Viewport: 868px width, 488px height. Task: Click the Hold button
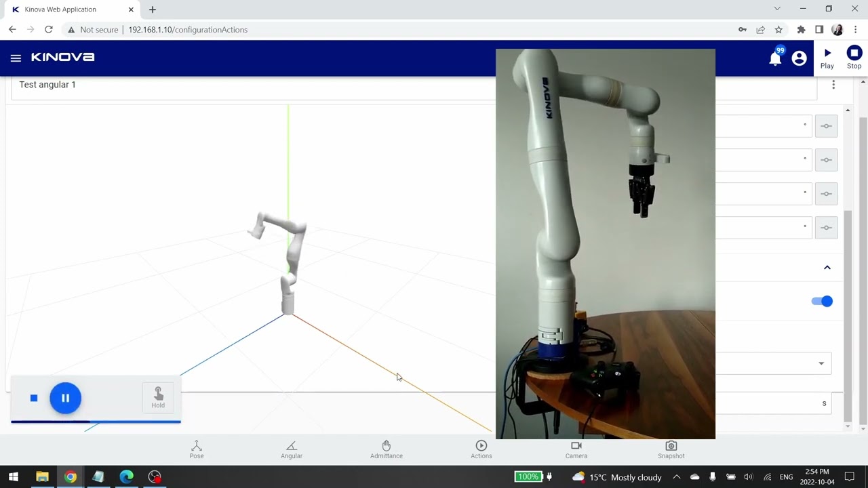click(158, 398)
